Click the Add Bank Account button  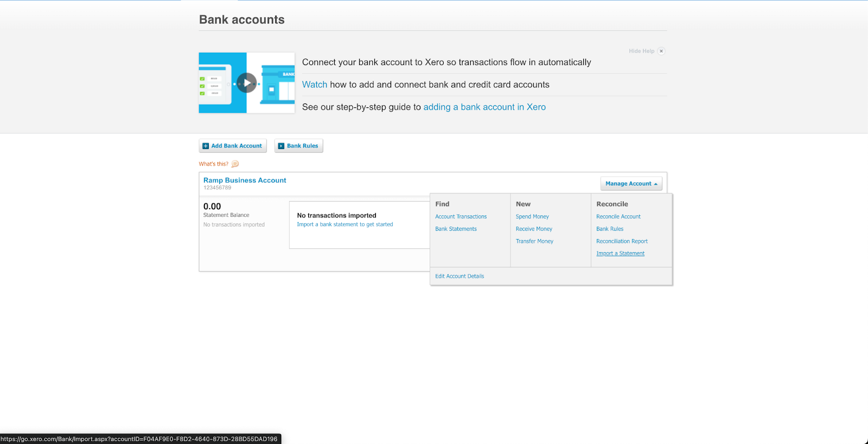click(x=233, y=146)
